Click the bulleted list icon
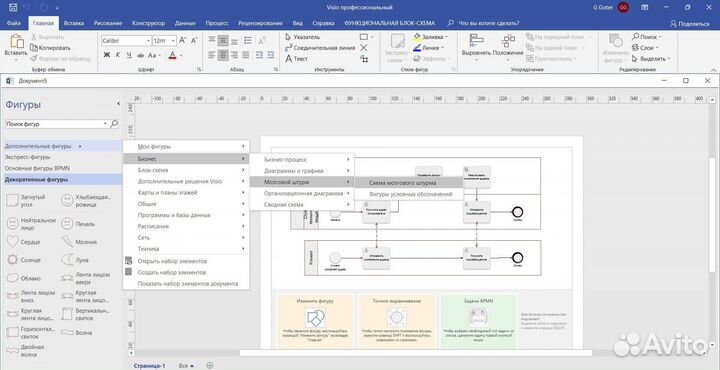 point(248,40)
